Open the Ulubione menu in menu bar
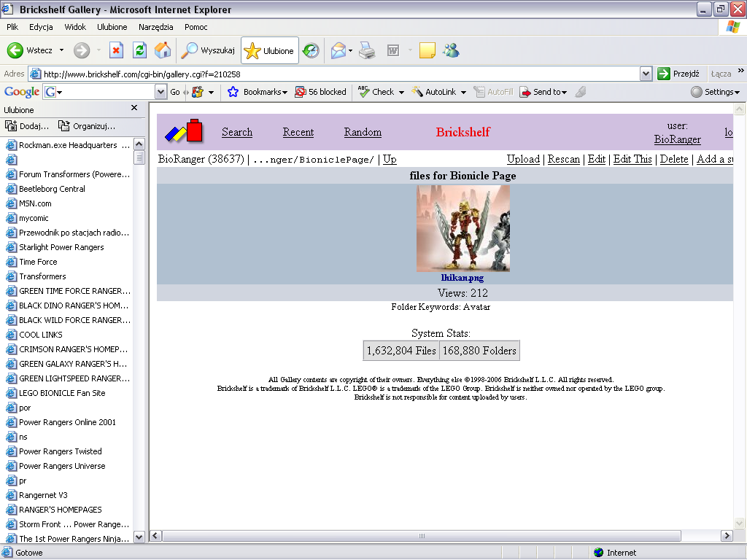Image resolution: width=747 pixels, height=560 pixels. (x=112, y=27)
